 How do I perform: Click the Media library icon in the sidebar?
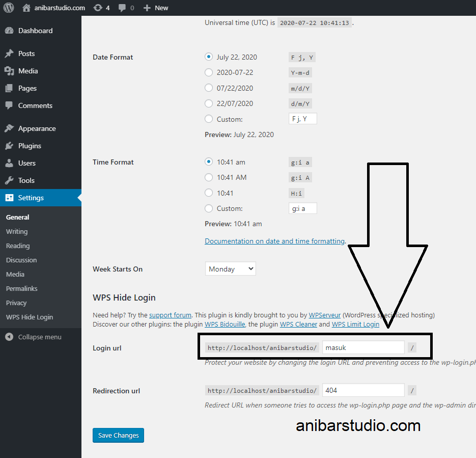click(9, 71)
